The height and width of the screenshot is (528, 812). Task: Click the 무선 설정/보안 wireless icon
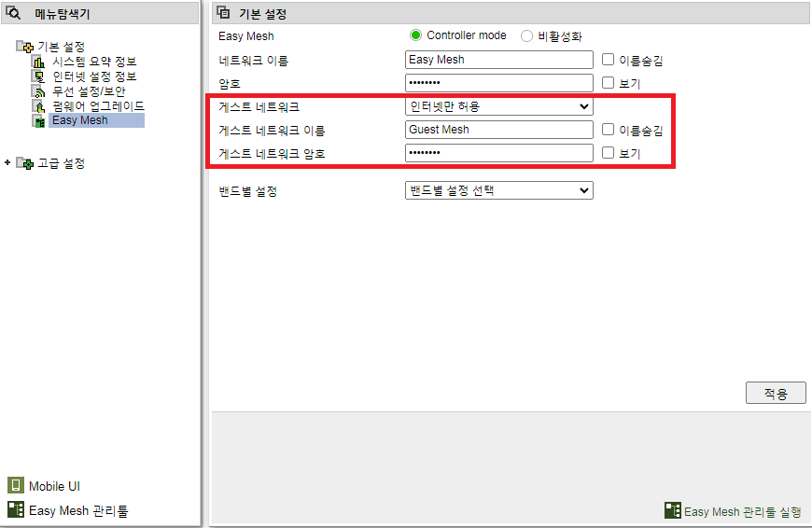coord(39,91)
